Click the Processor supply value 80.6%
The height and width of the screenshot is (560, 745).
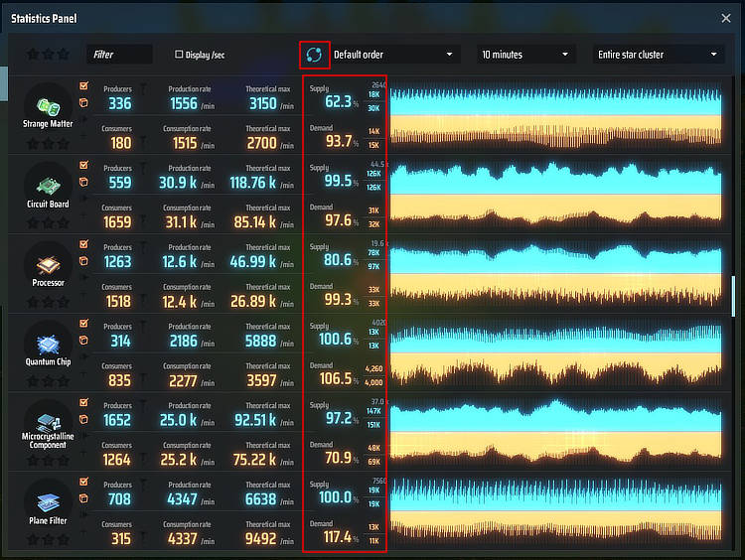pos(341,260)
